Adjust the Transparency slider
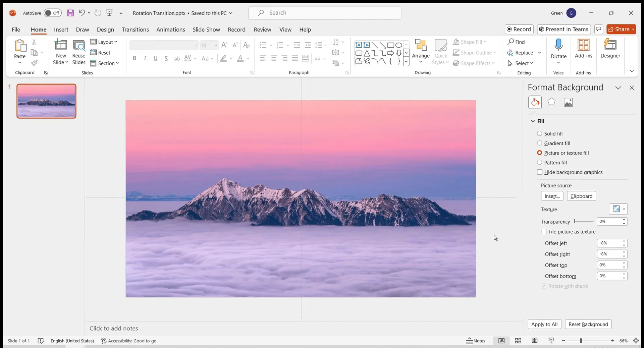This screenshot has height=348, width=644. point(584,221)
